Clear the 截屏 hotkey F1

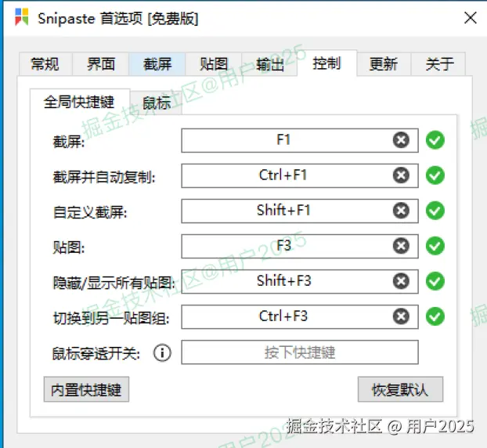(401, 140)
